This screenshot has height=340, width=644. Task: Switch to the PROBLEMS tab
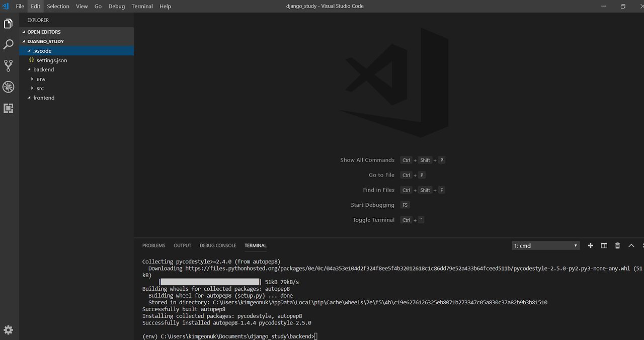pos(153,245)
